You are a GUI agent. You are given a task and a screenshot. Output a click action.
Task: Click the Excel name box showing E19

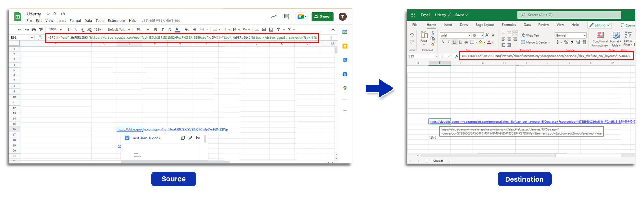coord(423,56)
